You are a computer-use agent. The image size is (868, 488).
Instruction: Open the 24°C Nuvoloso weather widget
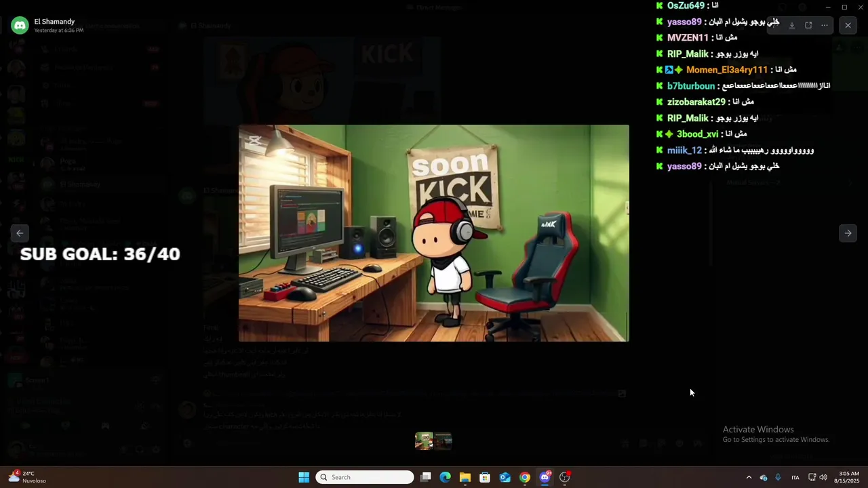(27, 477)
